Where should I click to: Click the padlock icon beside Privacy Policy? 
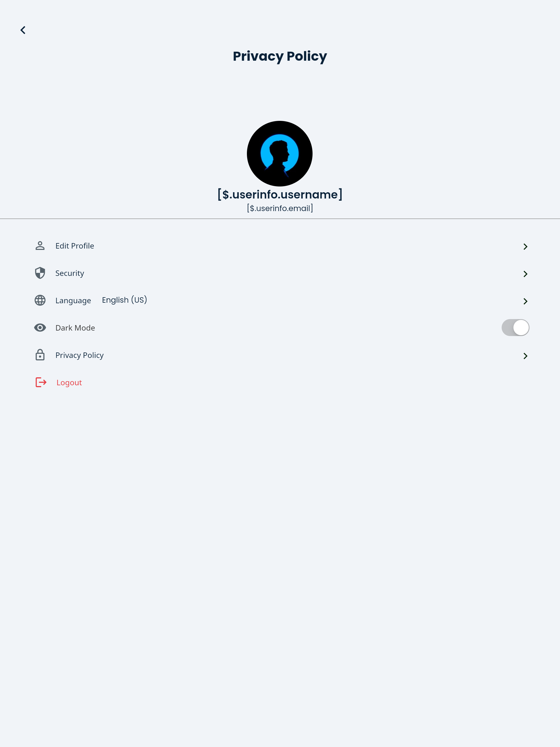[x=40, y=355]
